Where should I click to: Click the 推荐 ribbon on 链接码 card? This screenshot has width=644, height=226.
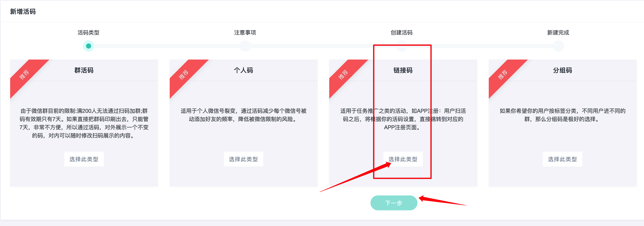(x=344, y=75)
